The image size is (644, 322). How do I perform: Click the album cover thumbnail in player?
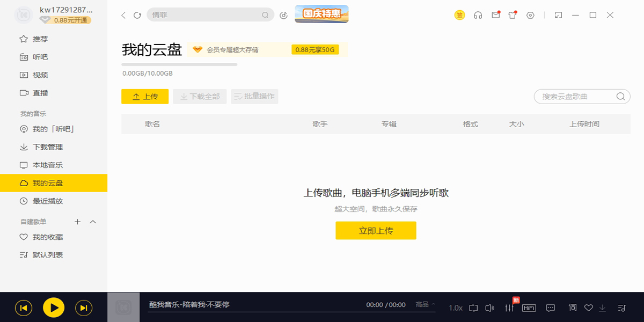(123, 308)
